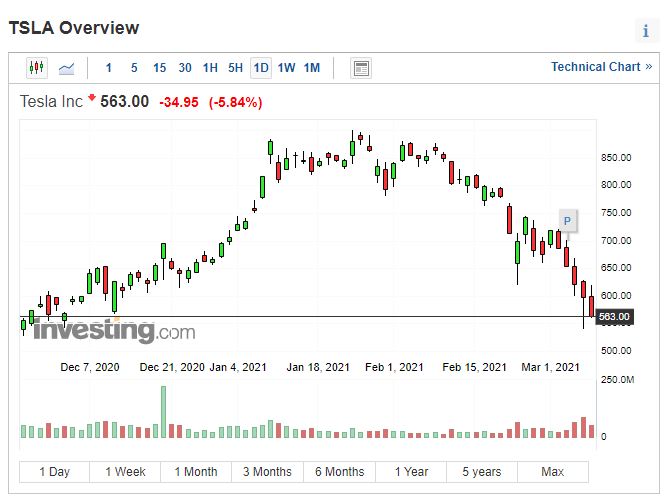Click the -34.95 price change value
Screen dimensions: 670x501
[179, 103]
